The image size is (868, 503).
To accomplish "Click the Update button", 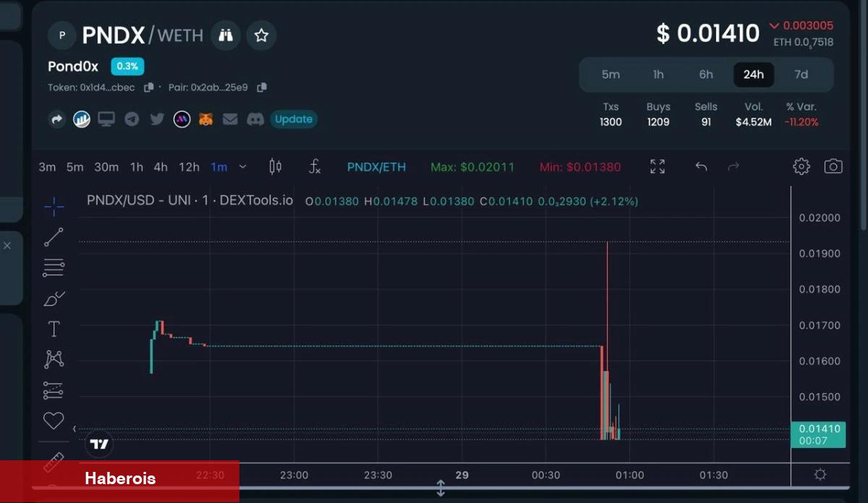I will [294, 119].
